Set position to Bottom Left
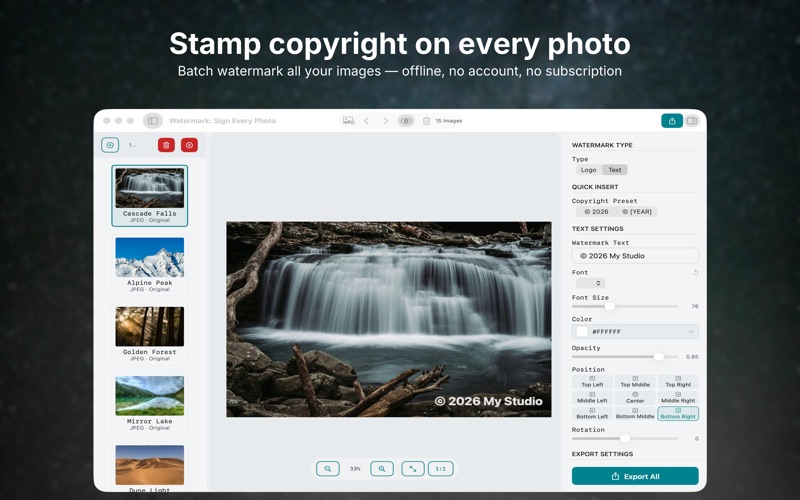This screenshot has width=800, height=500. (592, 413)
